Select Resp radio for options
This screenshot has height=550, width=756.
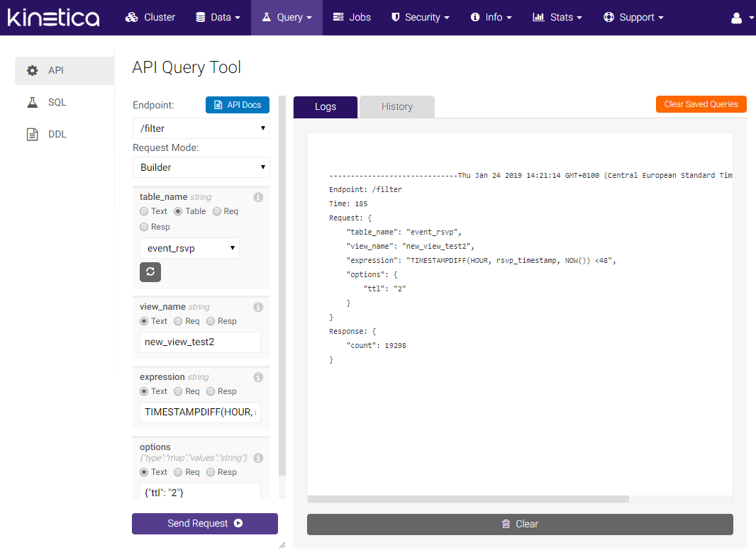[211, 473]
